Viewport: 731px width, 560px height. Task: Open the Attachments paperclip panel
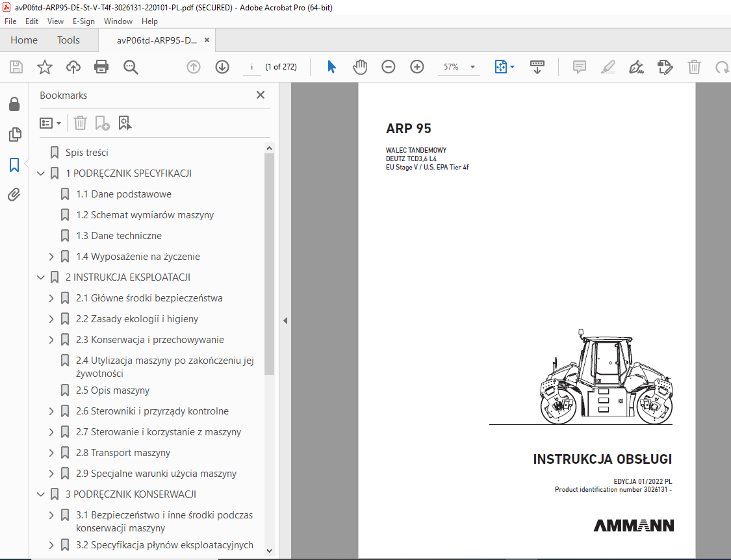pyautogui.click(x=14, y=194)
